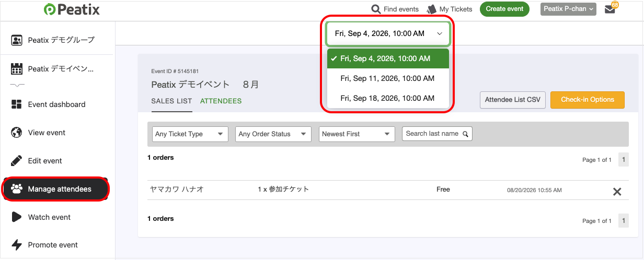Click the Event dashboard grid icon
Viewport: 644px width, 260px height.
(17, 104)
